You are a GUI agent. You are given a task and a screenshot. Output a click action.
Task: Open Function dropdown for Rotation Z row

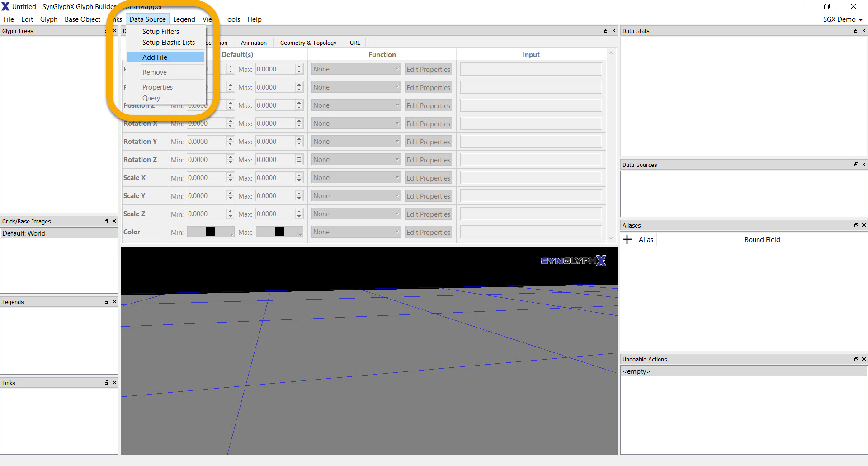tap(356, 160)
